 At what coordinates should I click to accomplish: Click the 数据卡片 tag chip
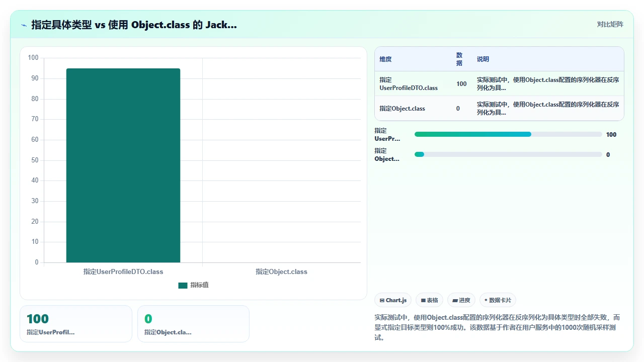[x=498, y=300]
